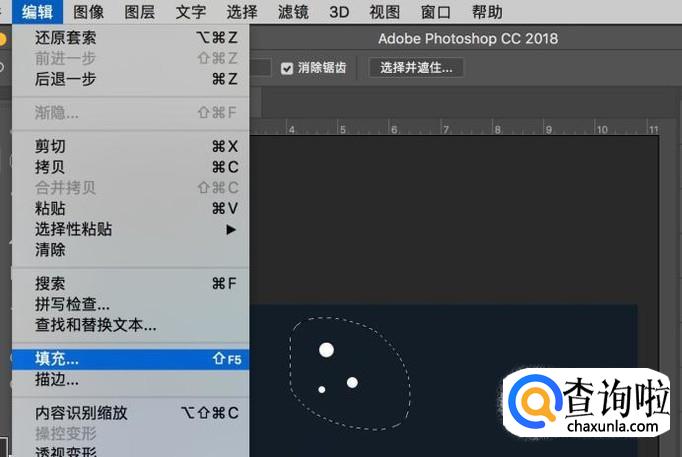The width and height of the screenshot is (682, 457).
Task: Click the large white dot on canvas
Action: [x=326, y=350]
